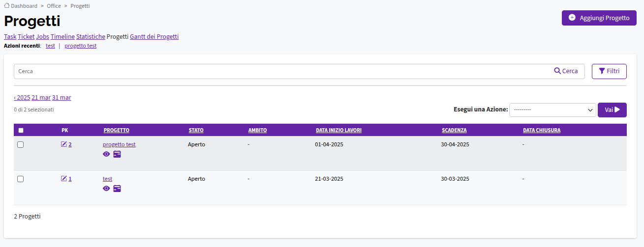
Task: Run the selected action with Vai
Action: pyautogui.click(x=612, y=110)
